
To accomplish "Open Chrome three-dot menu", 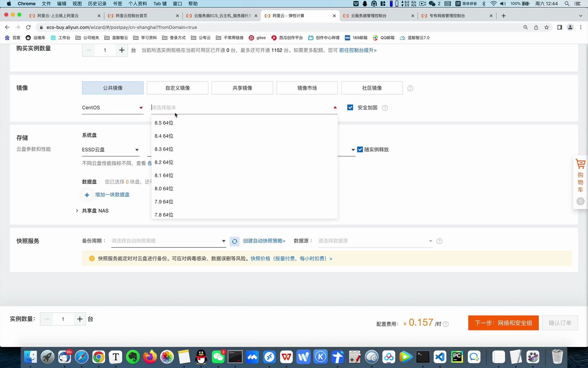I will click(x=581, y=27).
